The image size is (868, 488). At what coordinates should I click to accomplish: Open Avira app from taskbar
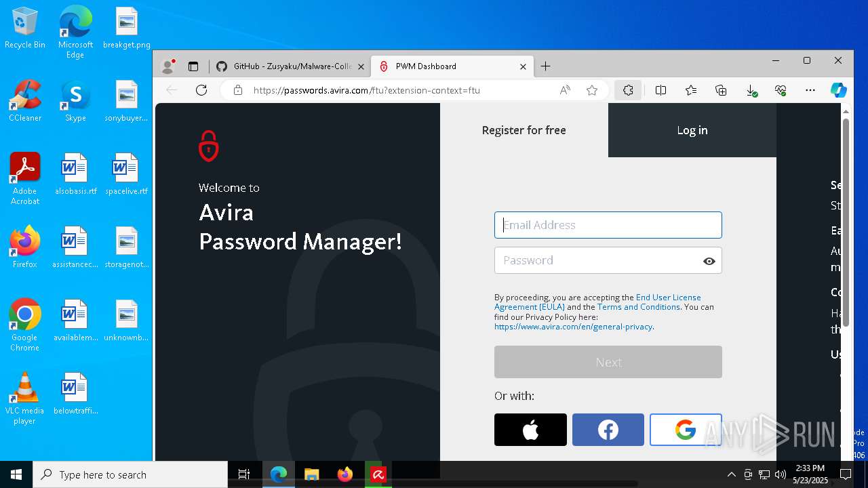[378, 474]
